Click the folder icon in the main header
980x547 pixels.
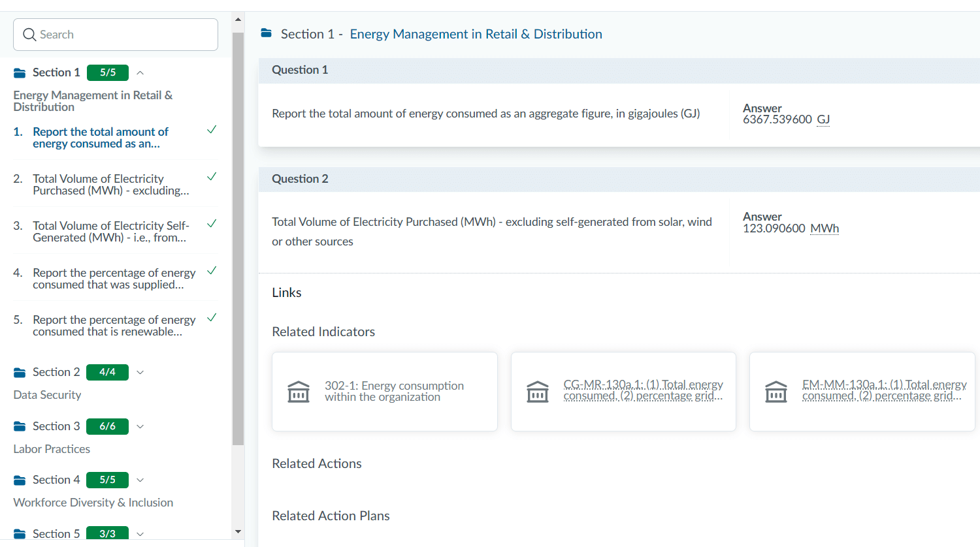pos(266,33)
